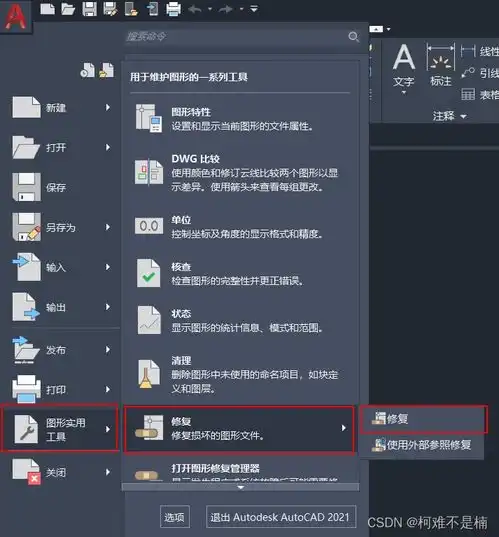This screenshot has height=537, width=499.
Task: Expand the 关闭 submenu arrow
Action: tap(108, 472)
